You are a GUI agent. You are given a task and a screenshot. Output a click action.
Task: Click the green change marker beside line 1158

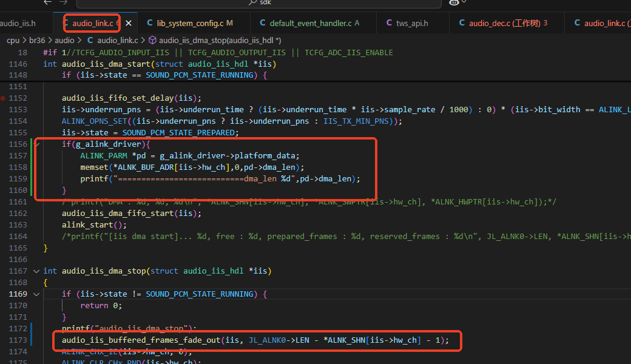click(x=32, y=167)
